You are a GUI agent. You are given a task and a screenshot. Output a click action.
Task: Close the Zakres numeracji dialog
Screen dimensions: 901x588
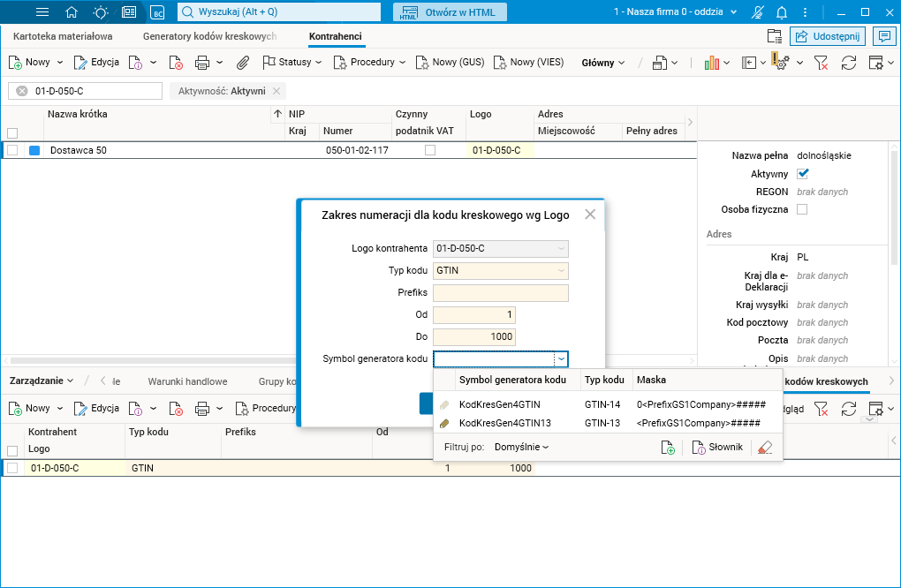tap(590, 215)
